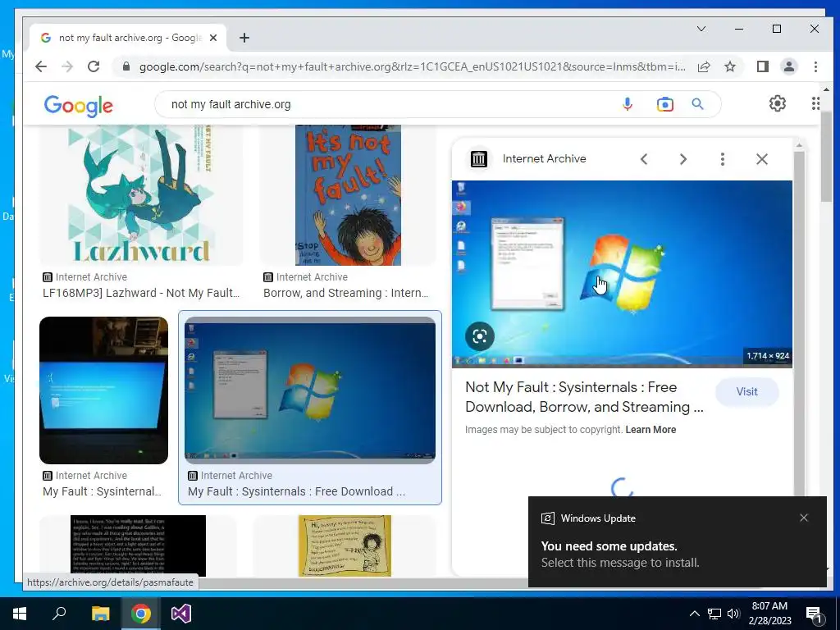Select the 'You need some updates' message to install
The image size is (840, 630).
[620, 554]
